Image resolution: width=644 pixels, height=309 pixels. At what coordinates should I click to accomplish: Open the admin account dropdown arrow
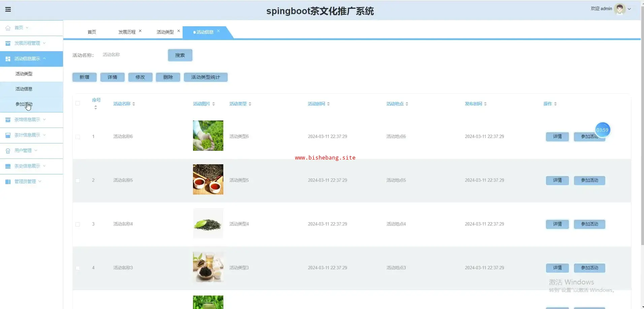(x=629, y=9)
